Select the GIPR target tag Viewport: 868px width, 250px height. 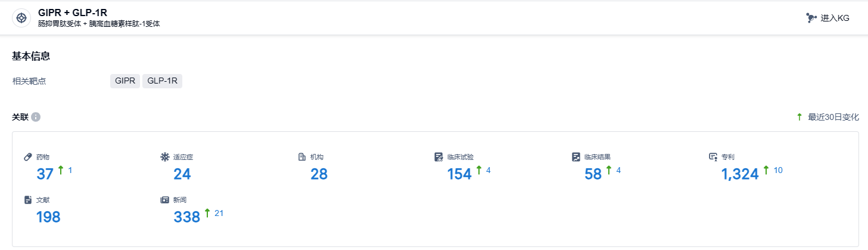[x=125, y=81]
